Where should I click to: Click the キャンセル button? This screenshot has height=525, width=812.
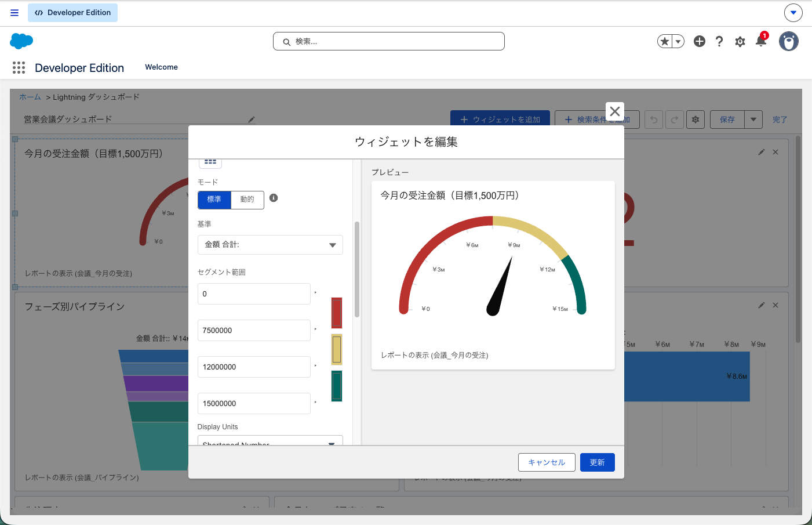point(547,462)
